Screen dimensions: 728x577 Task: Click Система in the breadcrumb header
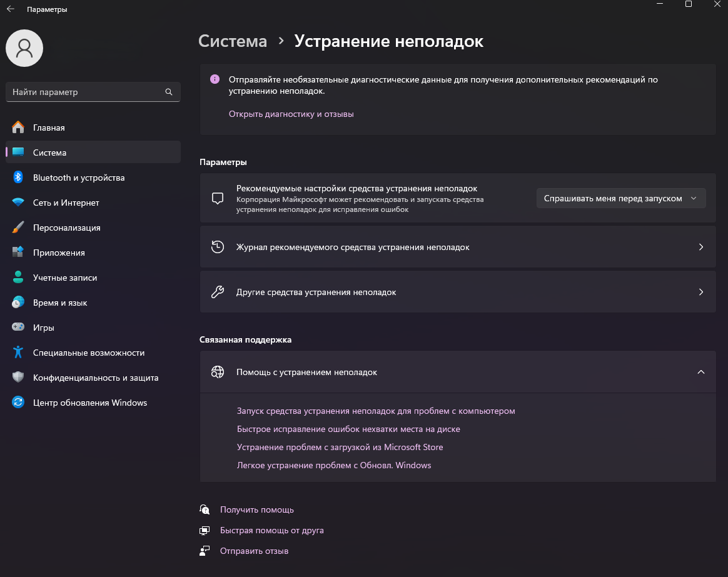(233, 41)
